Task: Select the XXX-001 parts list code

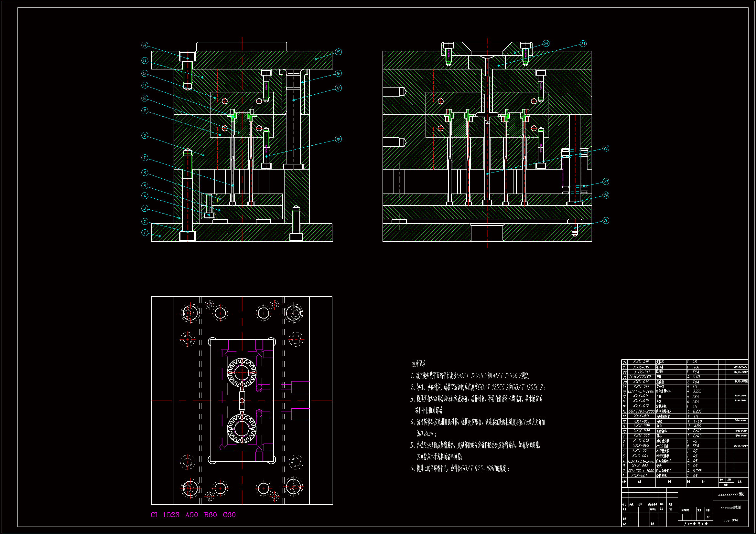Action: point(640,476)
